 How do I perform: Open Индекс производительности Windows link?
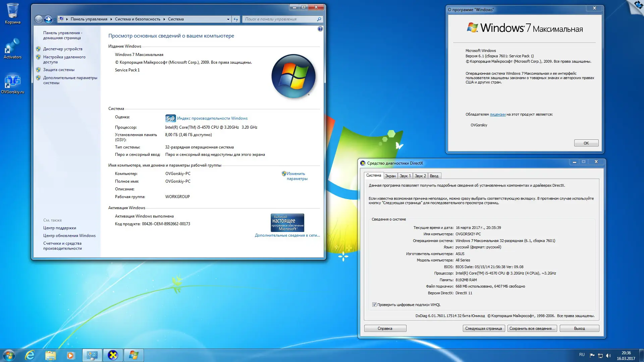212,118
